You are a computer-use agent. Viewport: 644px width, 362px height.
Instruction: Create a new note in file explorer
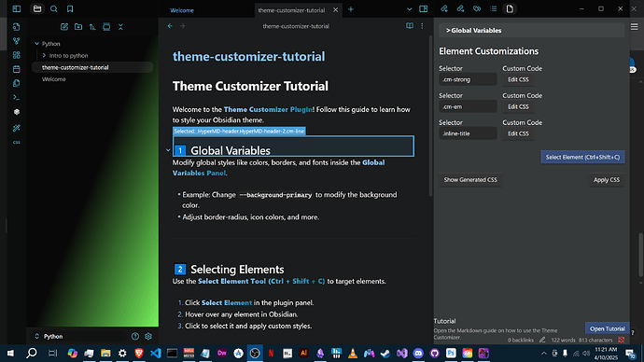point(64,27)
